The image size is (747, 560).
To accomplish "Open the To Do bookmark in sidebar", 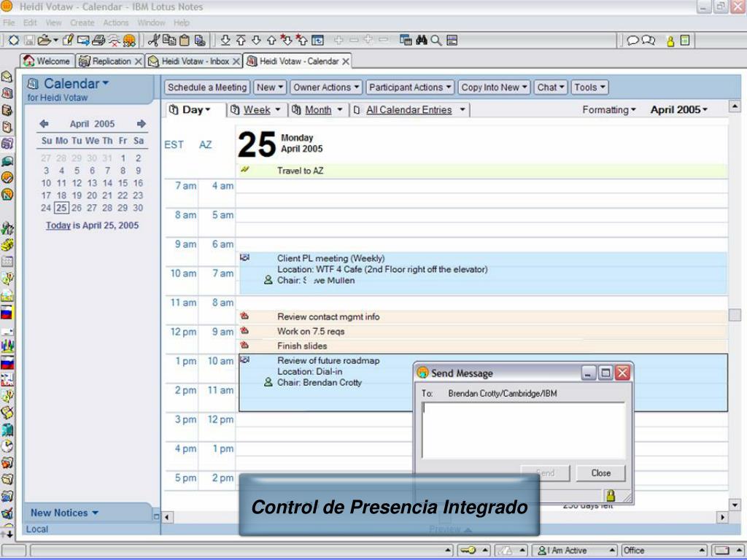I will click(x=7, y=127).
